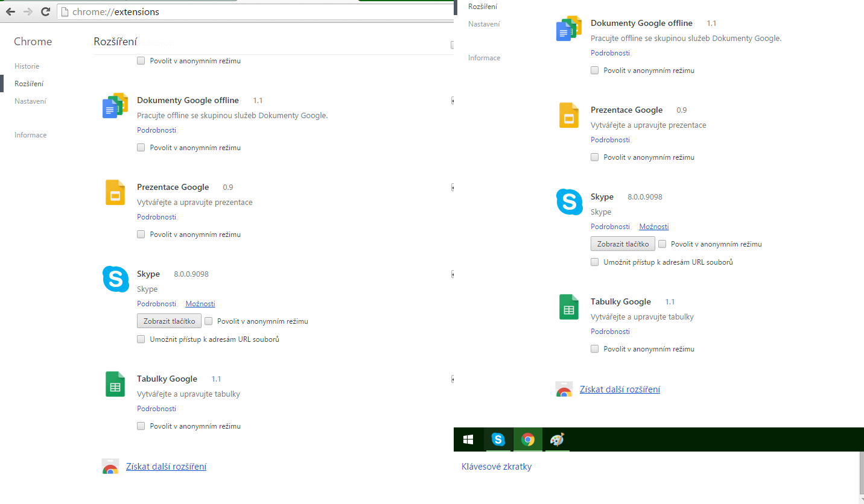Screen dimensions: 864x504
Task: Allow Dokumenty Google offline in incognito, left window
Action: [x=141, y=148]
